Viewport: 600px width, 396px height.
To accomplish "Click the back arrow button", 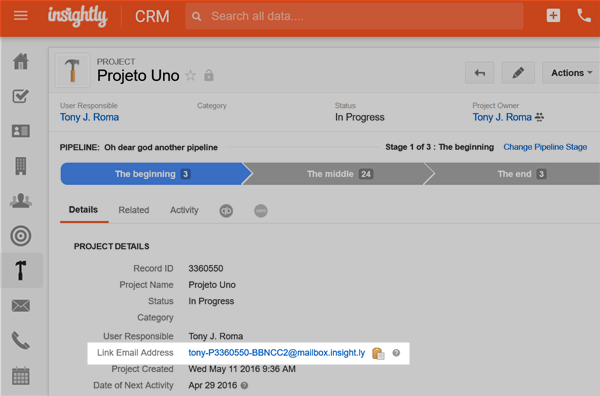I will pyautogui.click(x=480, y=73).
